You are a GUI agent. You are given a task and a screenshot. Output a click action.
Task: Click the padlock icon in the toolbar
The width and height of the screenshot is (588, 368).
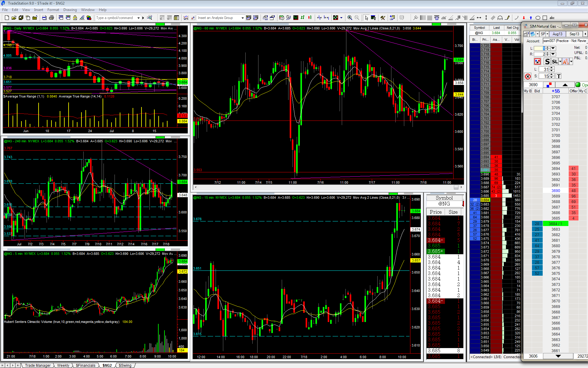[x=75, y=18]
